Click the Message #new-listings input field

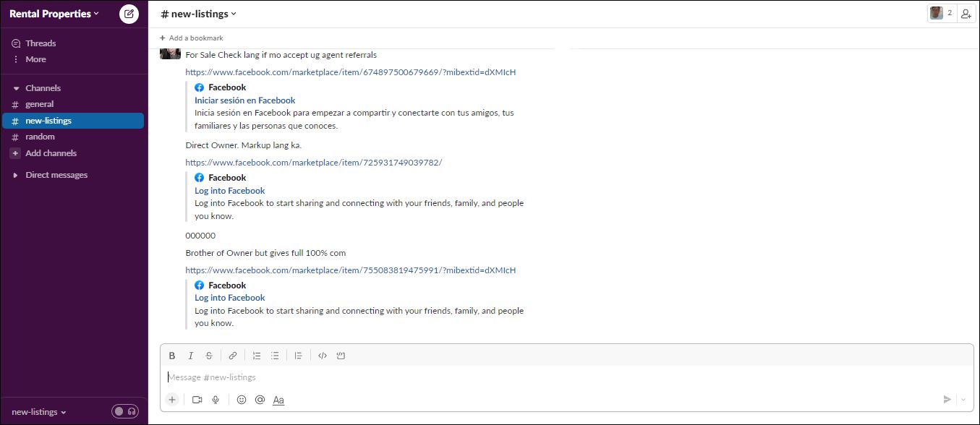click(x=506, y=377)
